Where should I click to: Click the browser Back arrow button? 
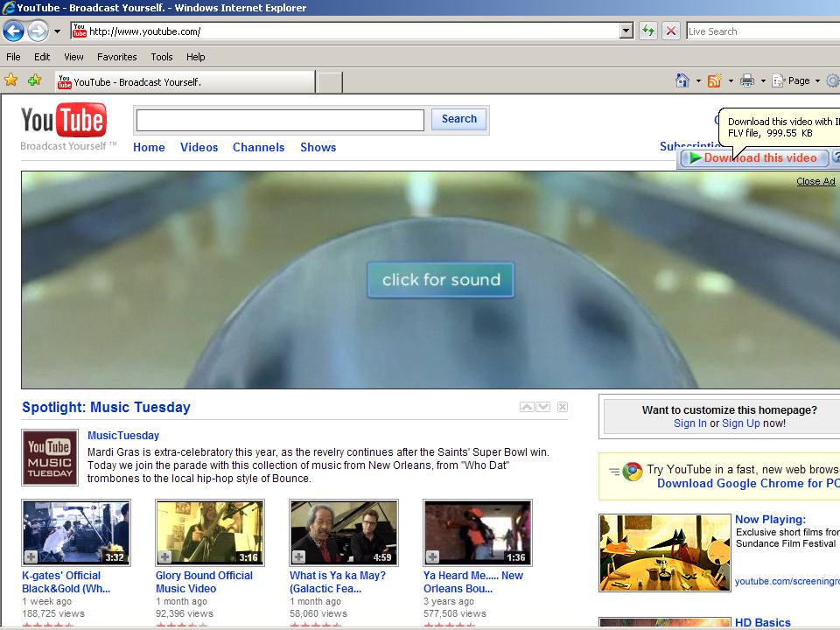(x=13, y=31)
